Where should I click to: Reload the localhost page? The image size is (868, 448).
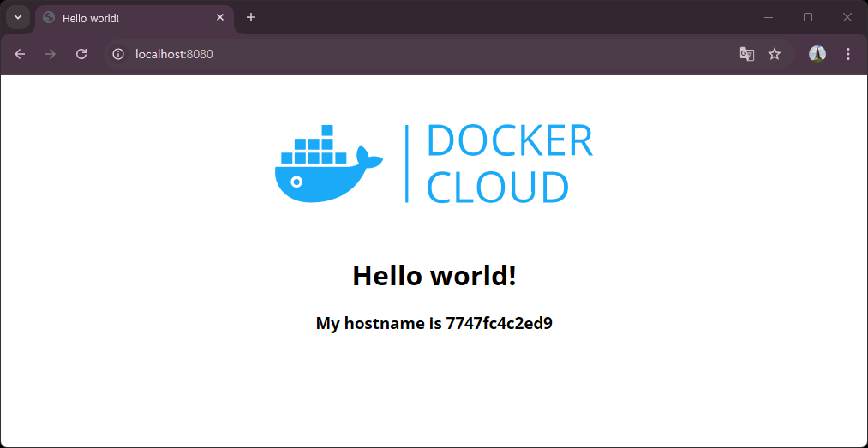pos(81,54)
